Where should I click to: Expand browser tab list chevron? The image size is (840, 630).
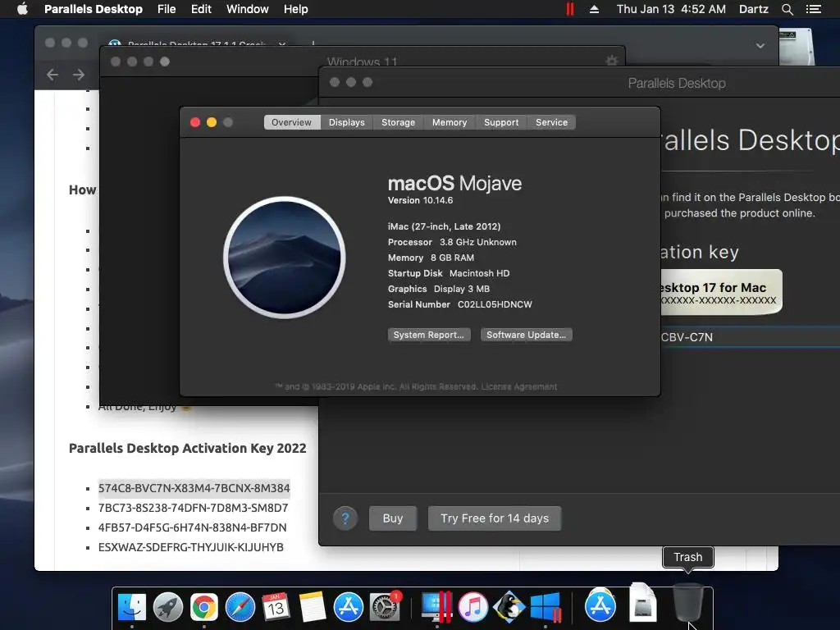pyautogui.click(x=760, y=46)
